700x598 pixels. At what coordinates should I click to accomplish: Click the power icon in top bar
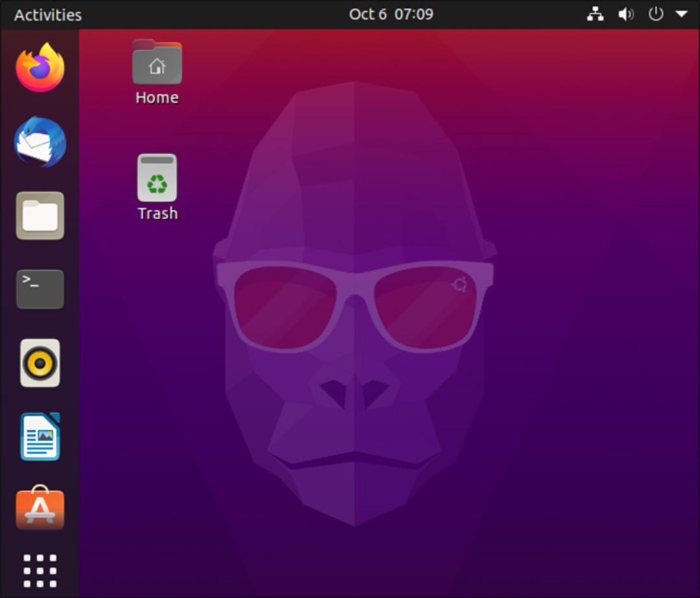point(655,14)
